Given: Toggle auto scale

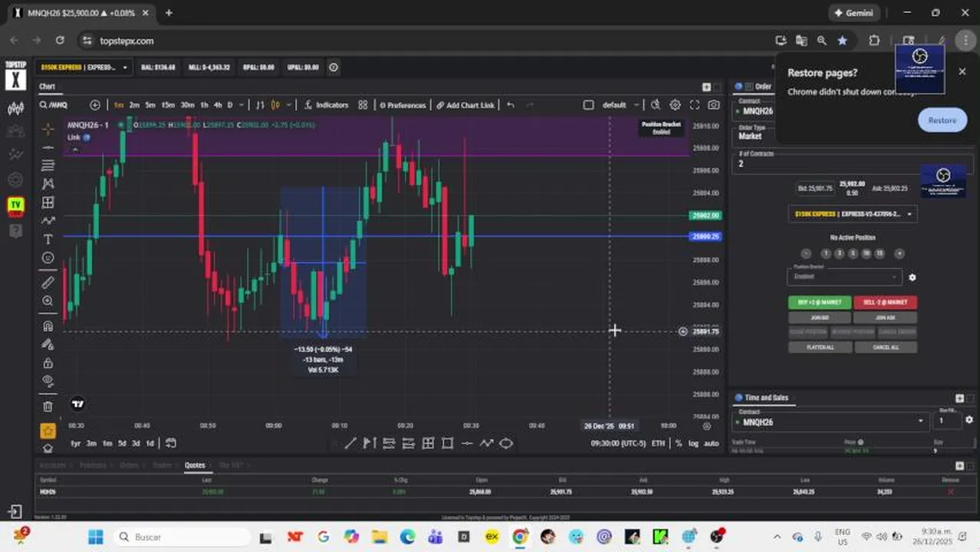Looking at the screenshot, I should 711,443.
